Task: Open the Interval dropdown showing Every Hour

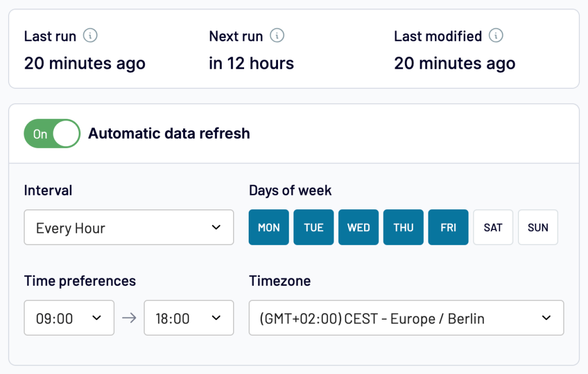Action: click(x=129, y=228)
